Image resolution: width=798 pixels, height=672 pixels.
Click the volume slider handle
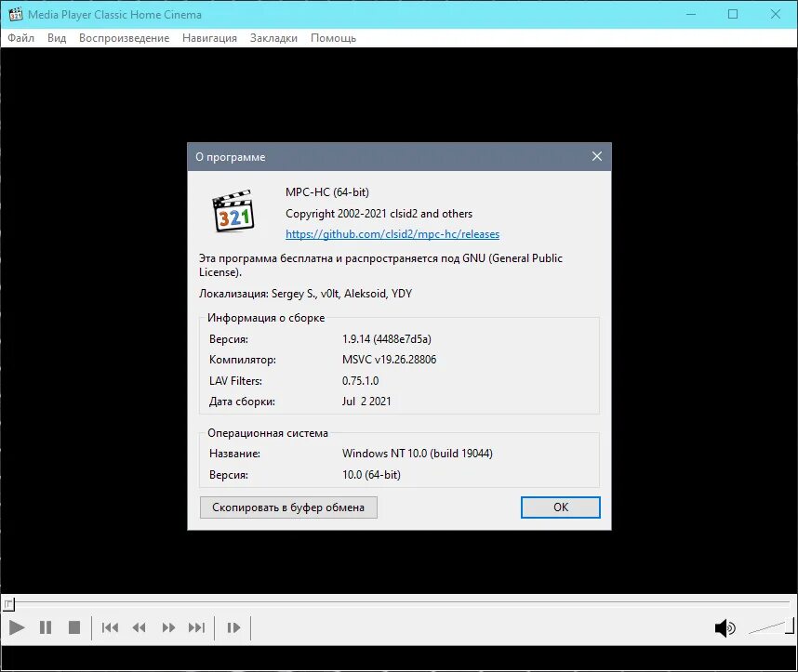(x=790, y=626)
